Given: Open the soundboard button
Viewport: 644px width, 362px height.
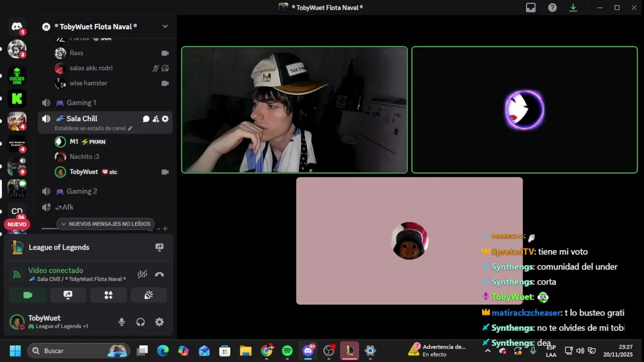Looking at the screenshot, I should 148,295.
